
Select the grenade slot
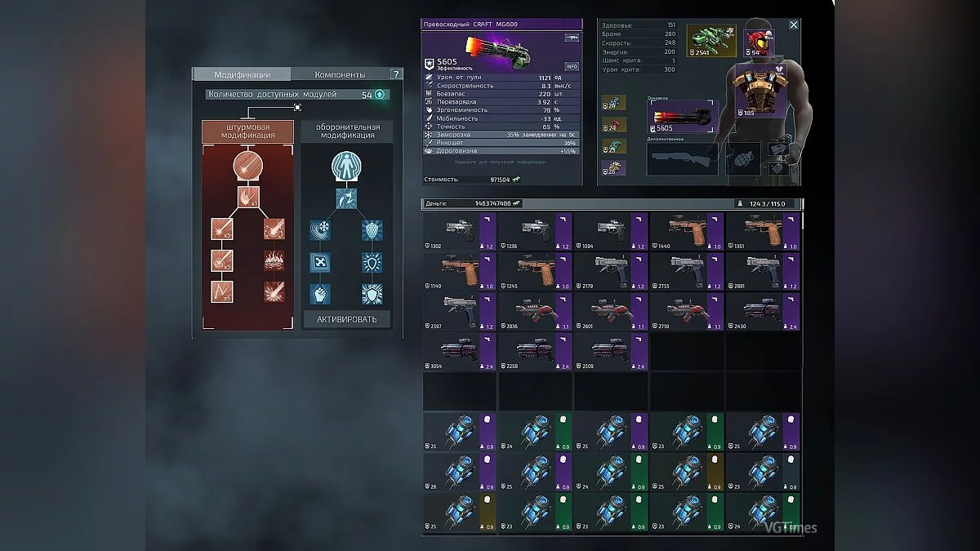743,158
